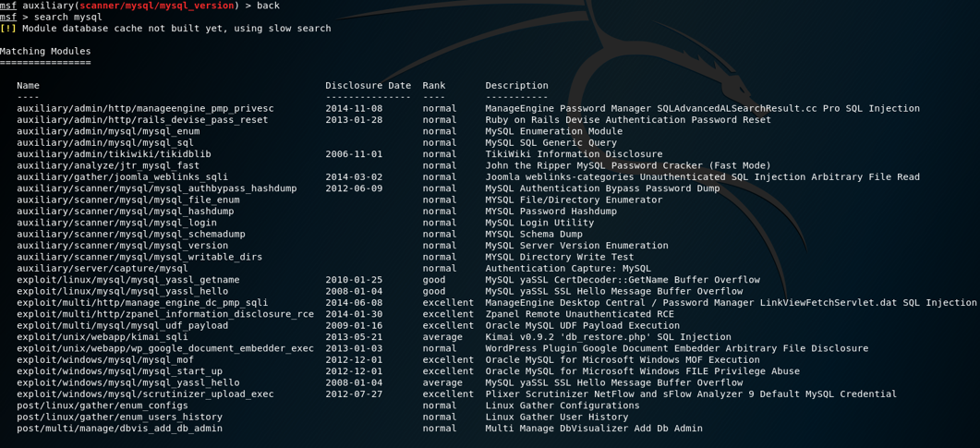
Task: Click auxiliary/scanner/mysql/mysql_schemadump module
Action: click(130, 235)
